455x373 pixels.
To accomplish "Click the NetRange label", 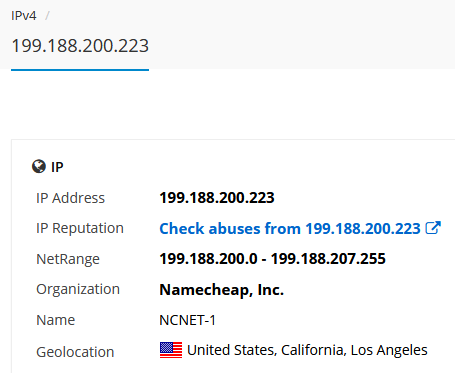I will click(x=68, y=259).
